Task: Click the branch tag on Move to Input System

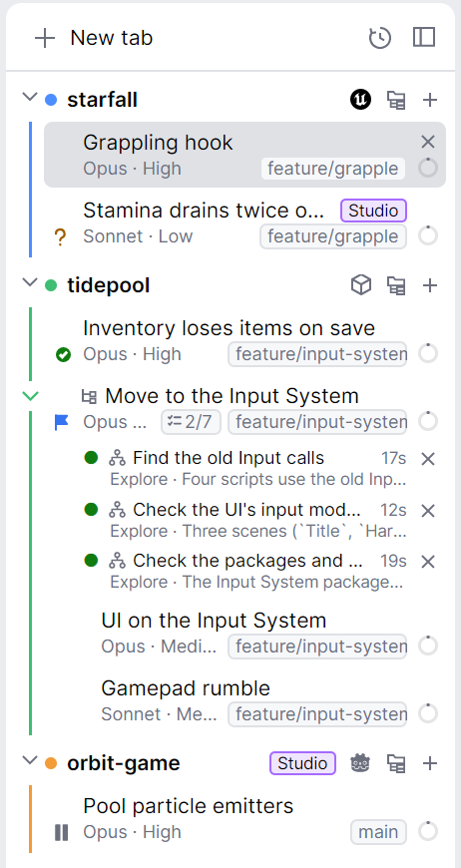Action: point(317,422)
